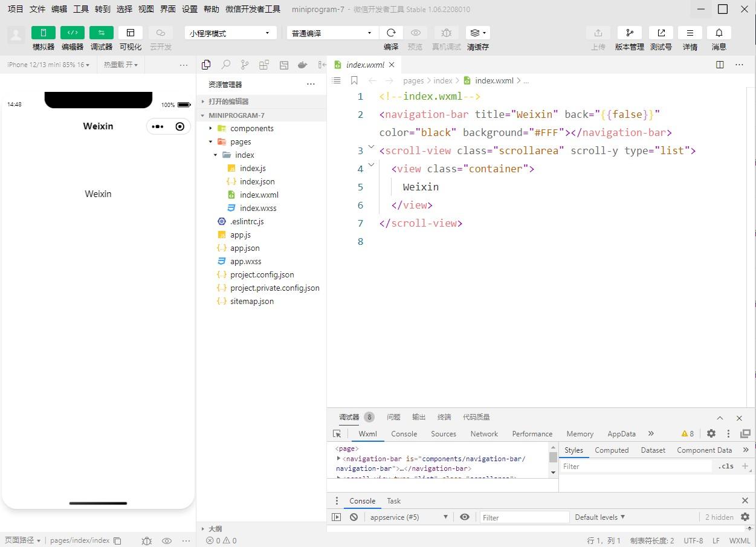Toggle the editor panel button (编辑器)
Viewport: 756px width, 547px height.
click(x=73, y=33)
